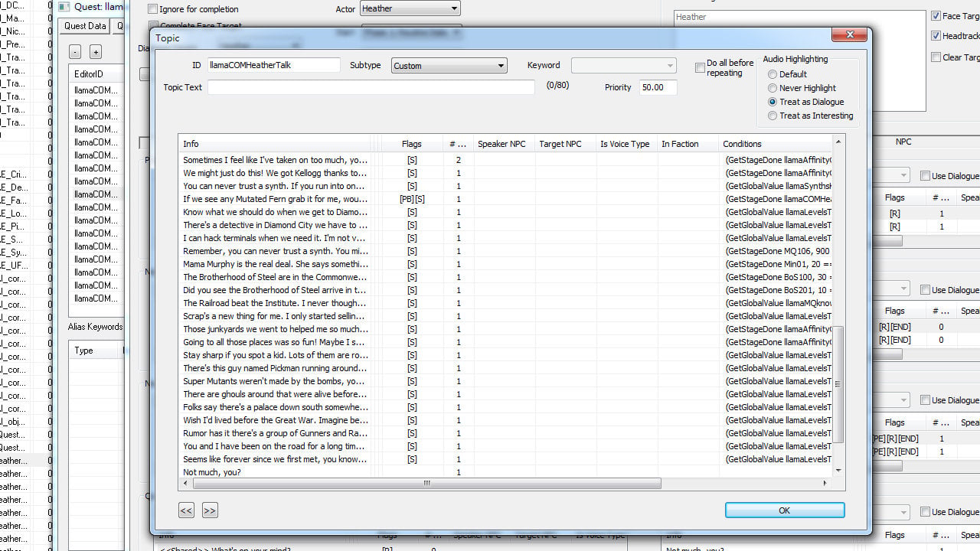Toggle the Clear Target checkbox
980x551 pixels.
click(x=936, y=57)
